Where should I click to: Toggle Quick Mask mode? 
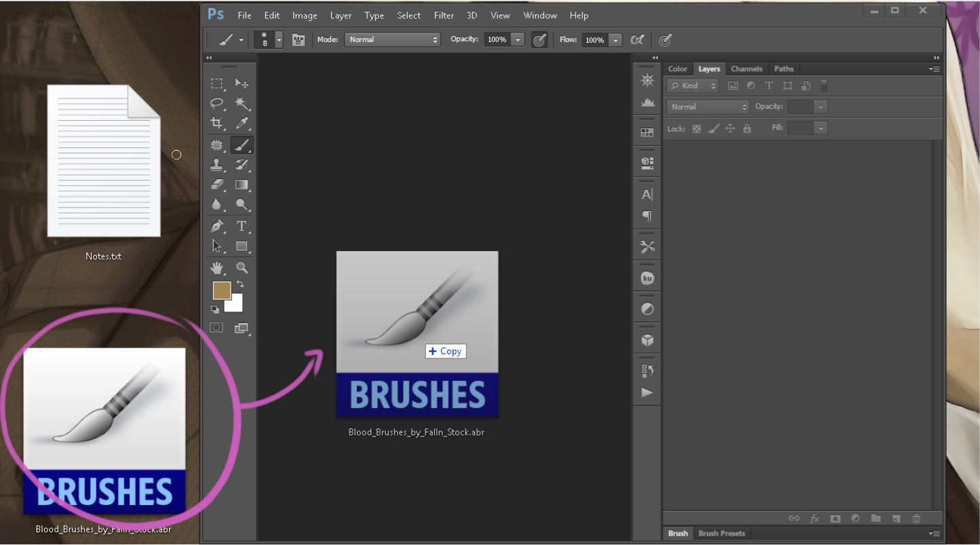[x=216, y=328]
